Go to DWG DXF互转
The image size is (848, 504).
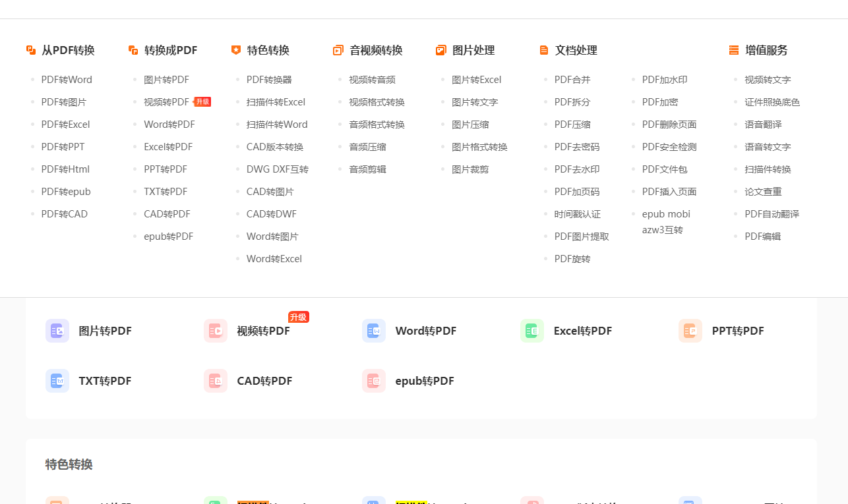[278, 169]
